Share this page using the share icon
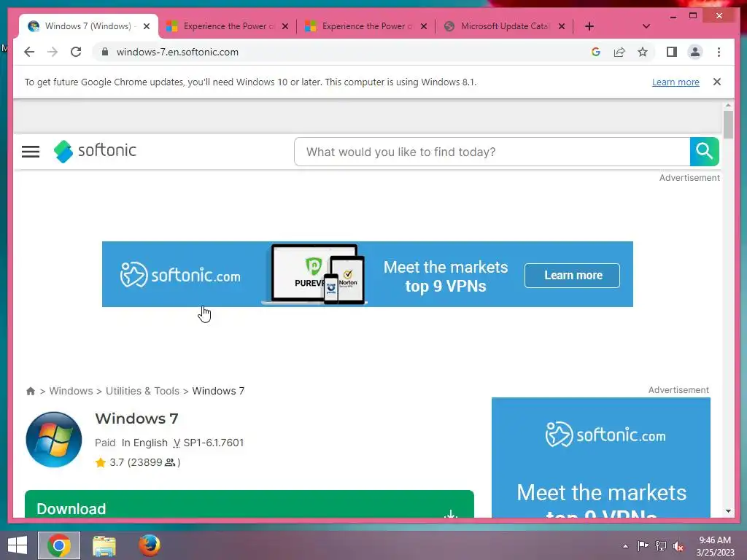Viewport: 747px width, 560px height. tap(619, 52)
